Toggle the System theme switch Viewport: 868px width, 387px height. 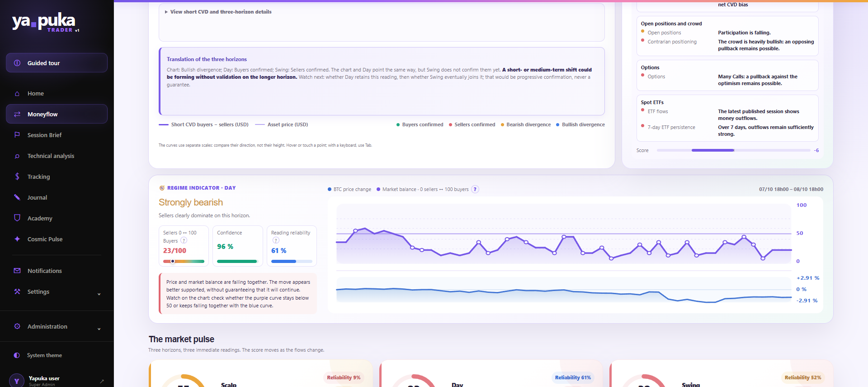point(17,355)
